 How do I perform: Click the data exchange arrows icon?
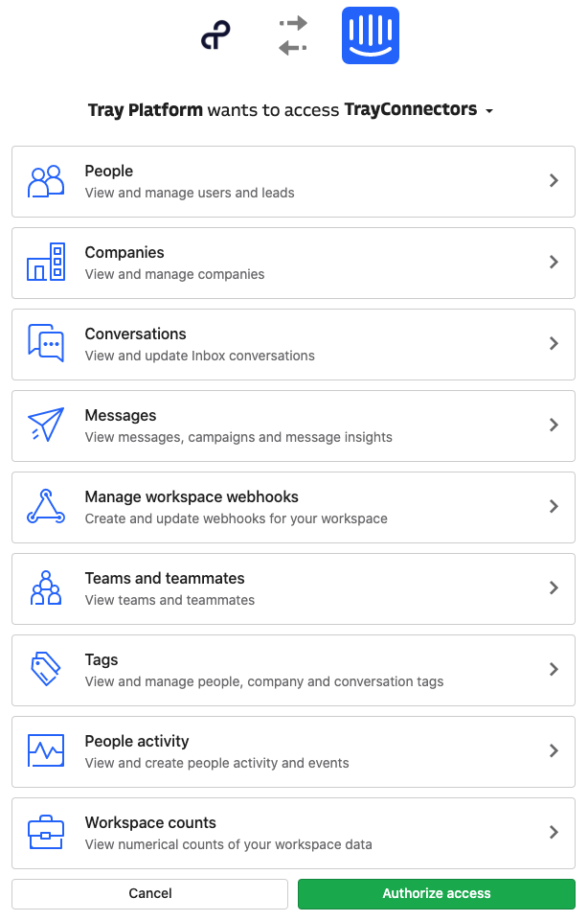click(x=293, y=35)
